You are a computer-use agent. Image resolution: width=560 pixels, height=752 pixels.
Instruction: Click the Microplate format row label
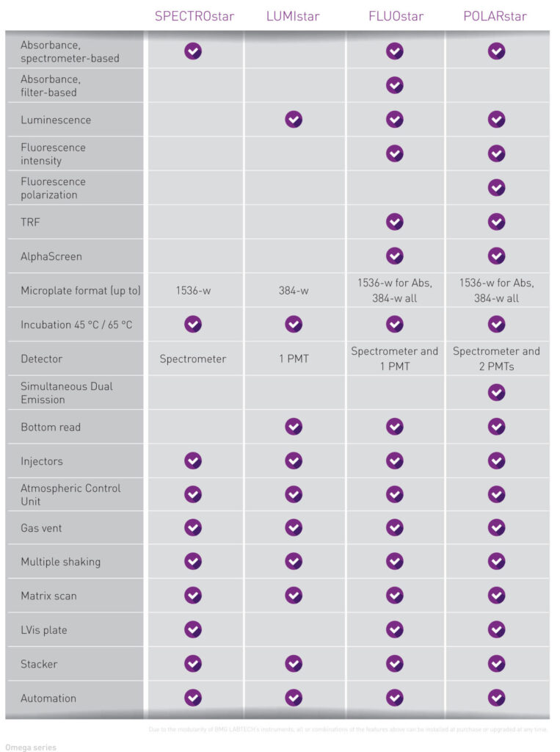point(81,291)
